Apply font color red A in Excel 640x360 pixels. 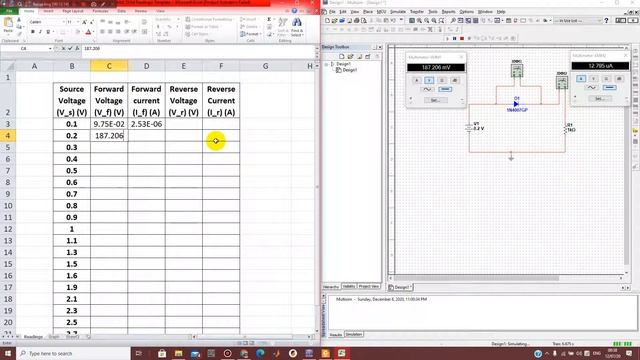(88, 32)
